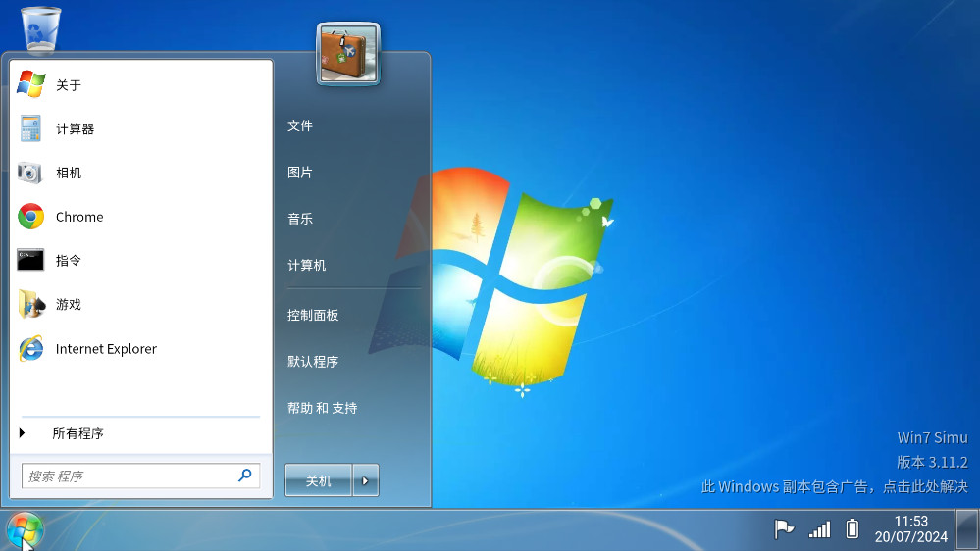This screenshot has height=551, width=980.
Task: Open the 指令 command prompt icon
Action: click(x=31, y=261)
